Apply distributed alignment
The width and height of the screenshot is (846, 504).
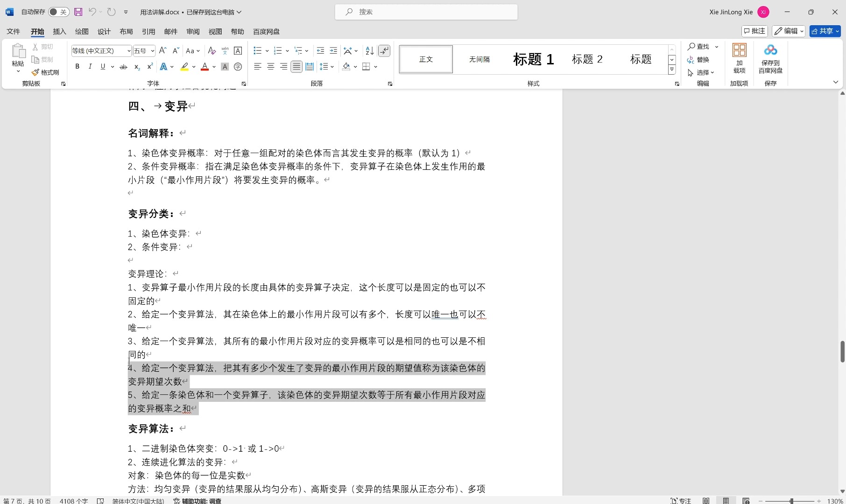pos(310,67)
